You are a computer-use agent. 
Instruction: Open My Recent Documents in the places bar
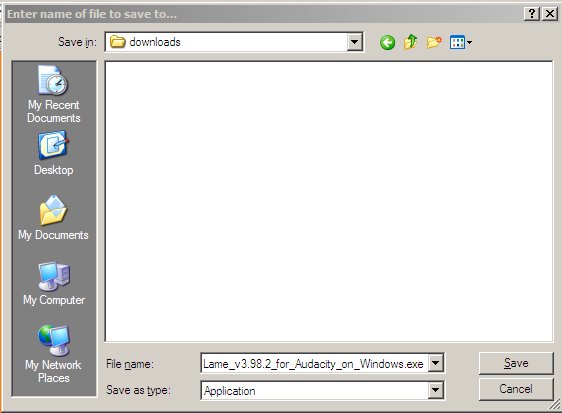click(x=54, y=95)
